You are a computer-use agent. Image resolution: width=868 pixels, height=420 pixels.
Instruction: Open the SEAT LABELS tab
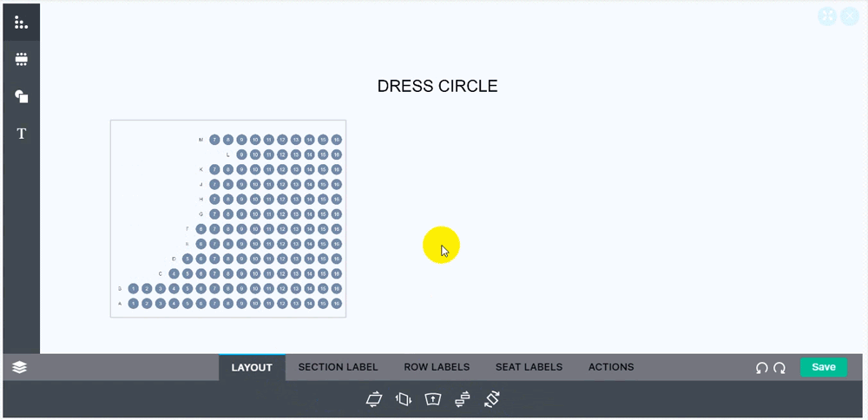pyautogui.click(x=529, y=367)
